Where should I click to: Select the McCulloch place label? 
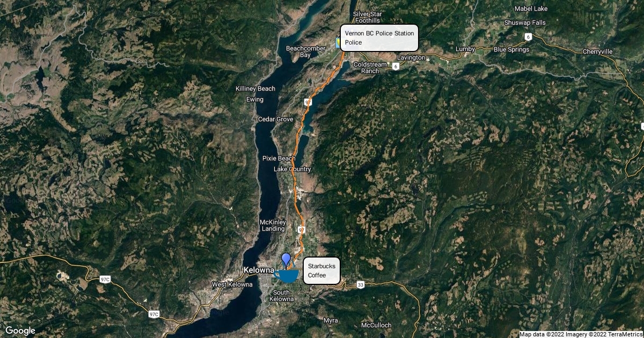tap(376, 325)
